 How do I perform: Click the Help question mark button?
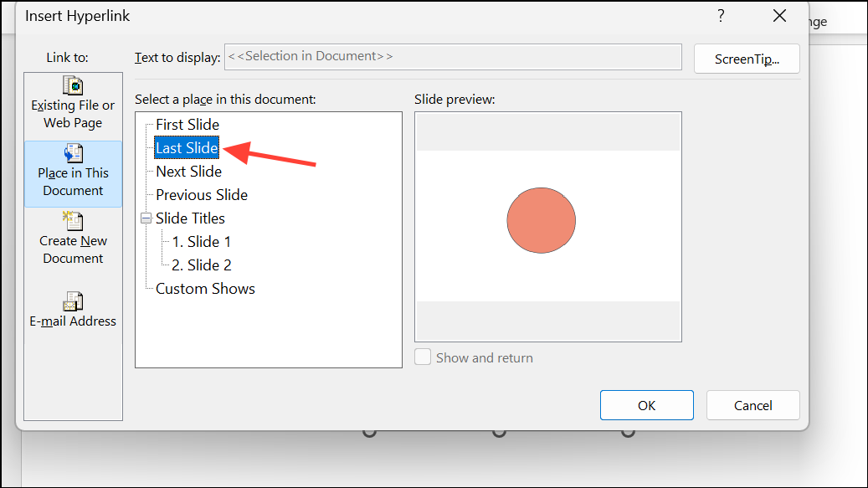tap(721, 16)
